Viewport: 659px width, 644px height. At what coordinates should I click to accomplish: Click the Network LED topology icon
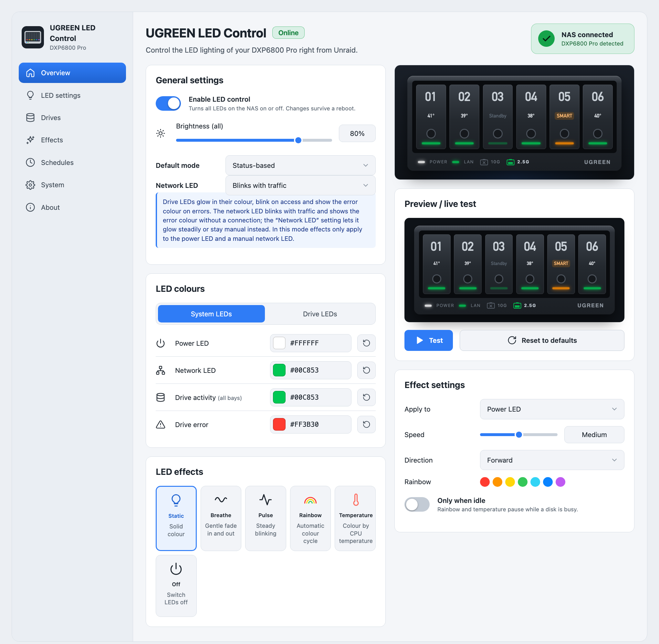point(161,370)
